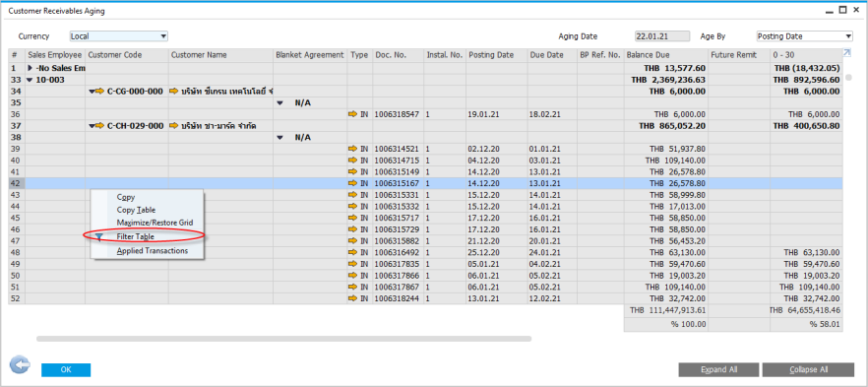This screenshot has width=868, height=387.
Task: Open the Age By Posting Date dropdown
Action: pyautogui.click(x=848, y=36)
